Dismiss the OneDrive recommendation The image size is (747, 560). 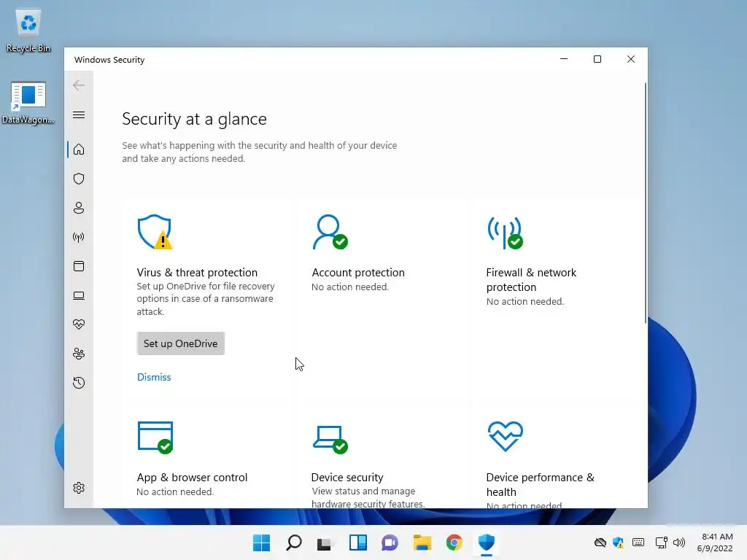154,377
